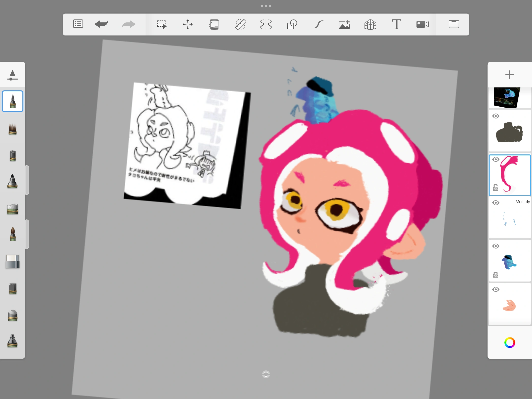Screen dimensions: 532x399
Task: Undo the last brush stroke
Action: (x=101, y=24)
